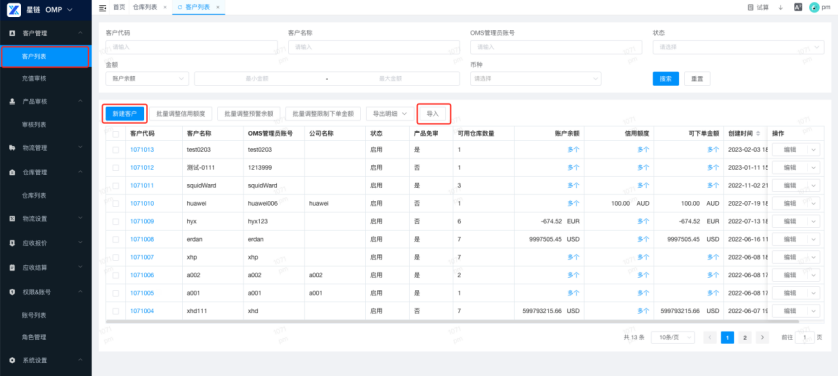Click the 导入 button
Viewport: 838px width, 376px height.
[x=432, y=114]
